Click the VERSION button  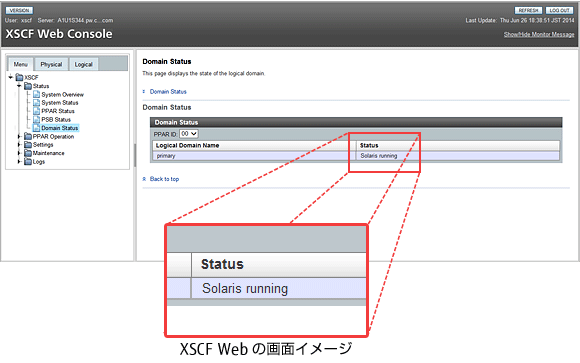tap(19, 10)
